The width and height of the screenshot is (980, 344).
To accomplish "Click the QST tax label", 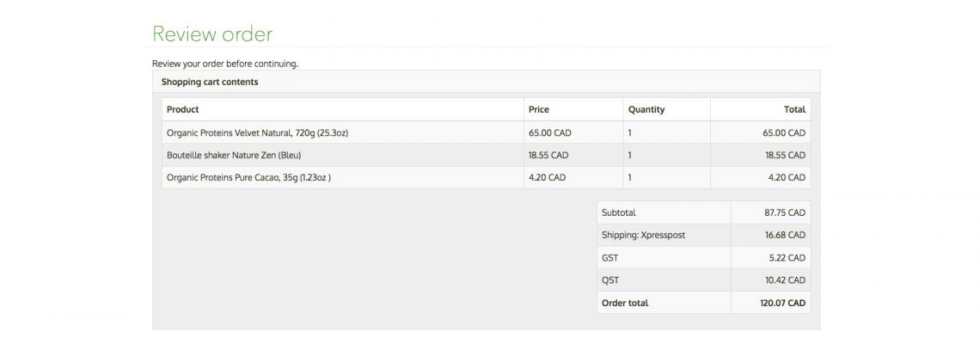I will point(609,279).
